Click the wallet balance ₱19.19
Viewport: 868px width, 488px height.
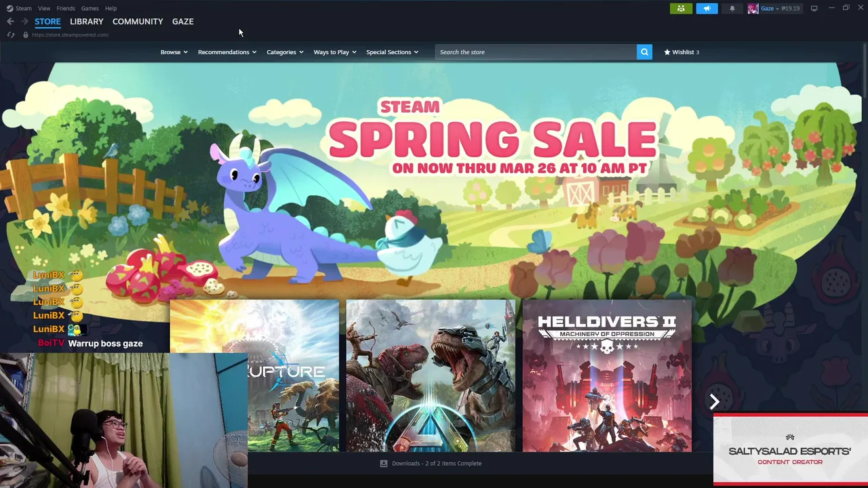tap(791, 9)
